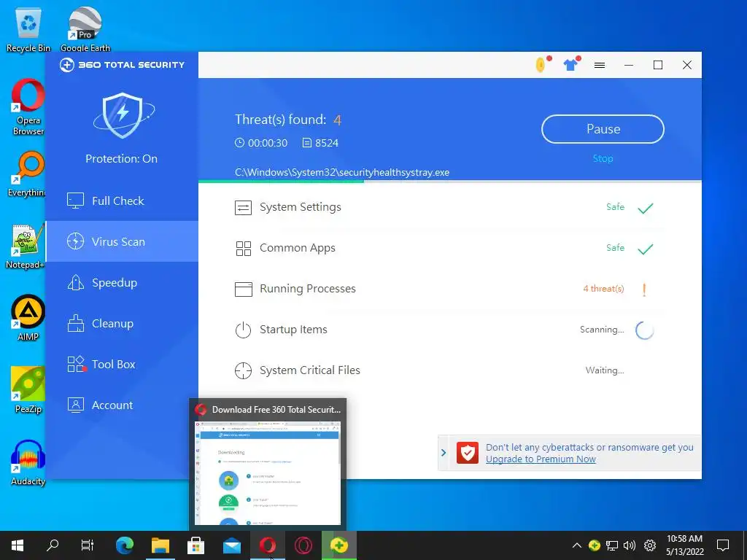The image size is (747, 560).
Task: Select the Opera preview thumbnail
Action: click(x=267, y=472)
